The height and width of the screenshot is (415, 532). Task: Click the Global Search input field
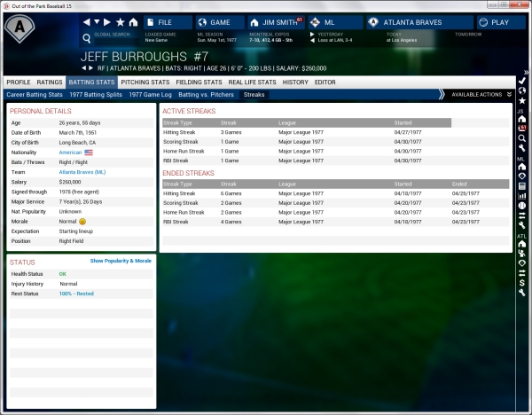(x=116, y=41)
